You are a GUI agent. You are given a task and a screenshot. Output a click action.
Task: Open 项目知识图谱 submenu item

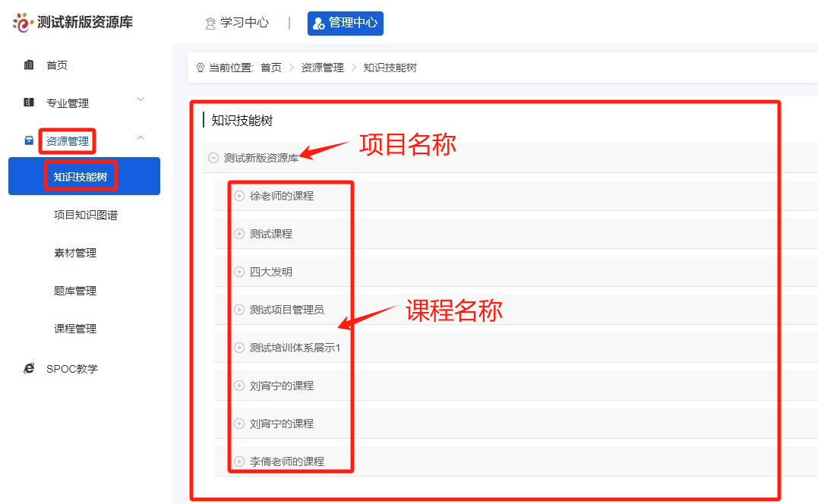tap(86, 215)
